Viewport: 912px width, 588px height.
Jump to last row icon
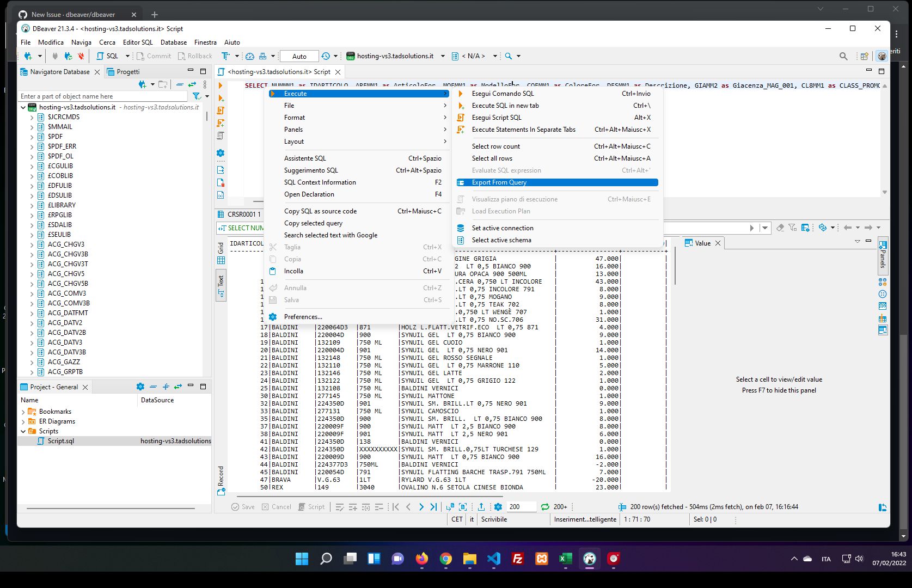pos(433,507)
